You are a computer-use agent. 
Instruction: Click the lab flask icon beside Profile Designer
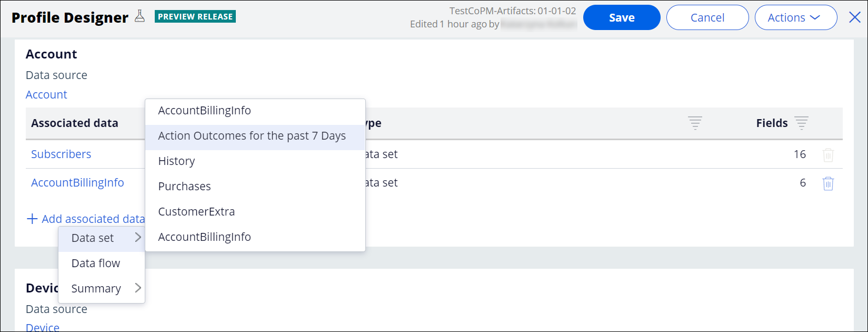point(139,16)
